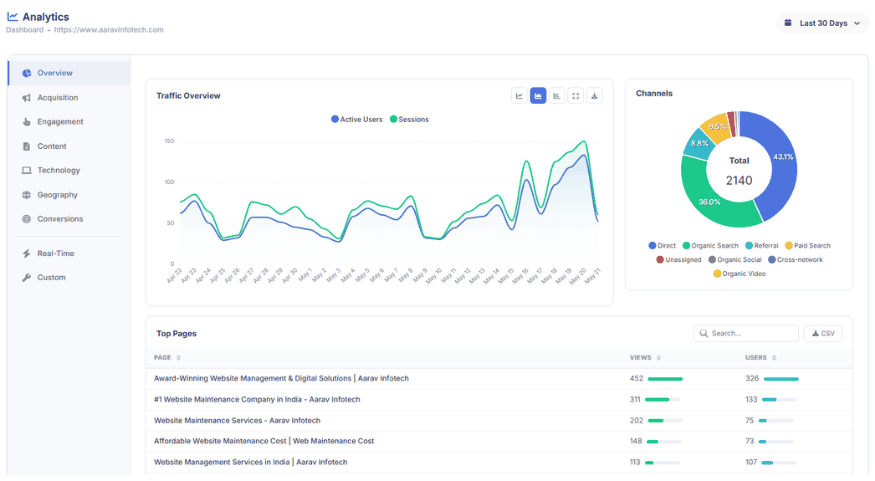The image size is (875, 481).
Task: Go to the Geography section
Action: pos(69,195)
